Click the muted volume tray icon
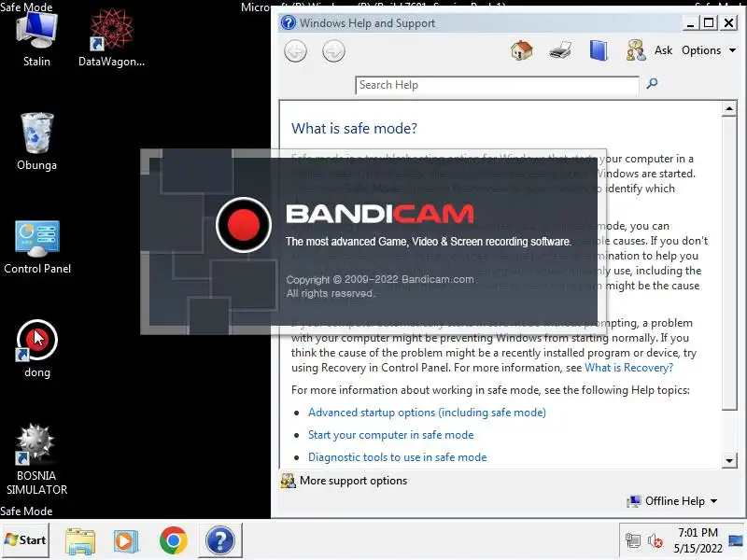747x560 pixels. (655, 540)
